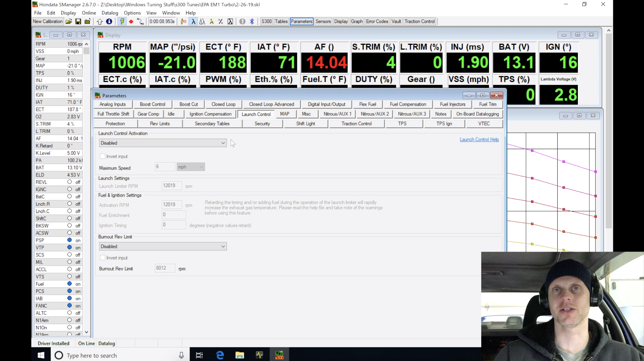Tick Invert input under Burnout Rev Limit

tap(103, 258)
